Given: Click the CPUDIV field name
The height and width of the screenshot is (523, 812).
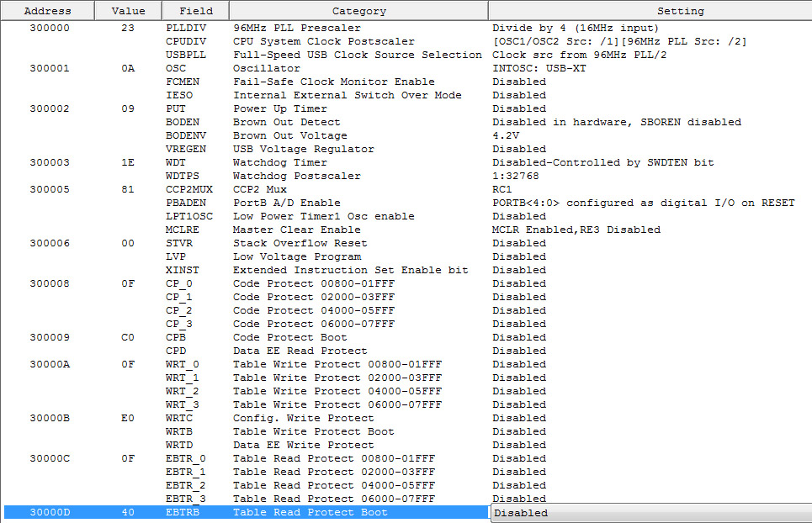Looking at the screenshot, I should point(186,41).
